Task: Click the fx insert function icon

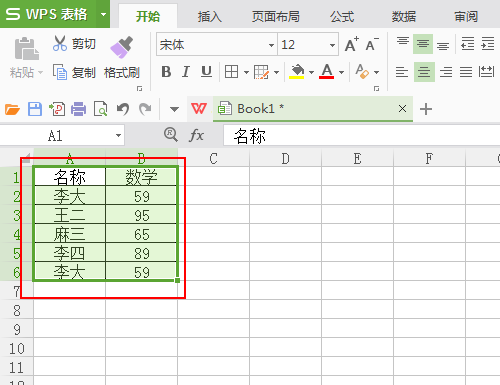Action: 196,135
